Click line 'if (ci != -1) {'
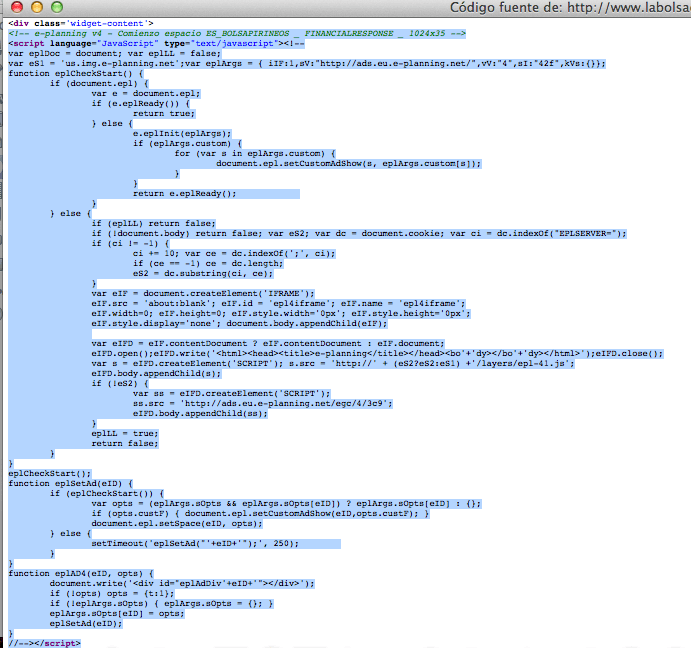This screenshot has width=691, height=648. point(130,243)
